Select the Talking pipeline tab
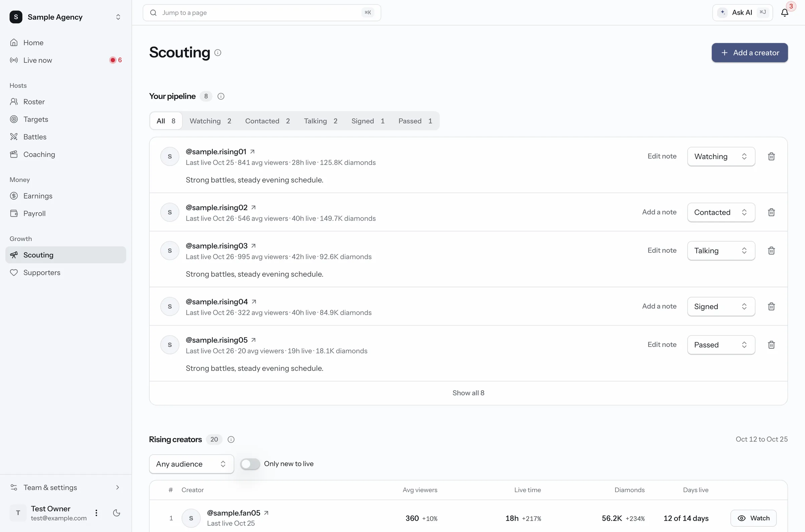This screenshot has width=805, height=532. point(321,121)
